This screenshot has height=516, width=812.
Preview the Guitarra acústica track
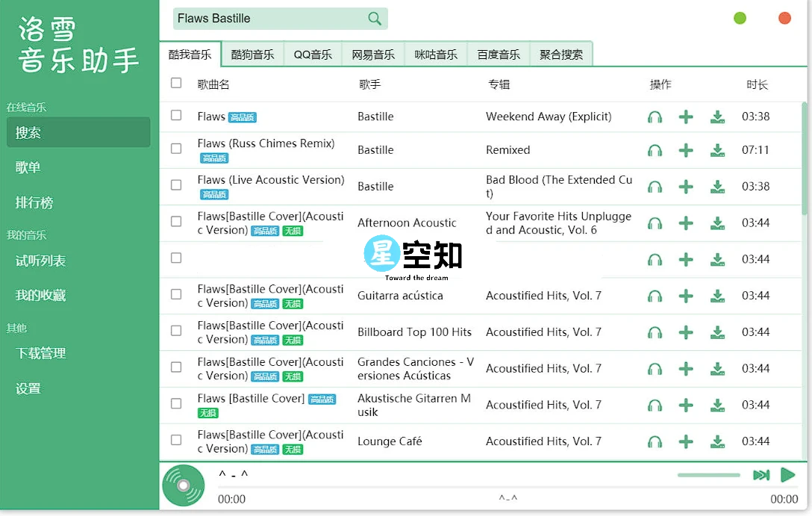click(x=655, y=295)
